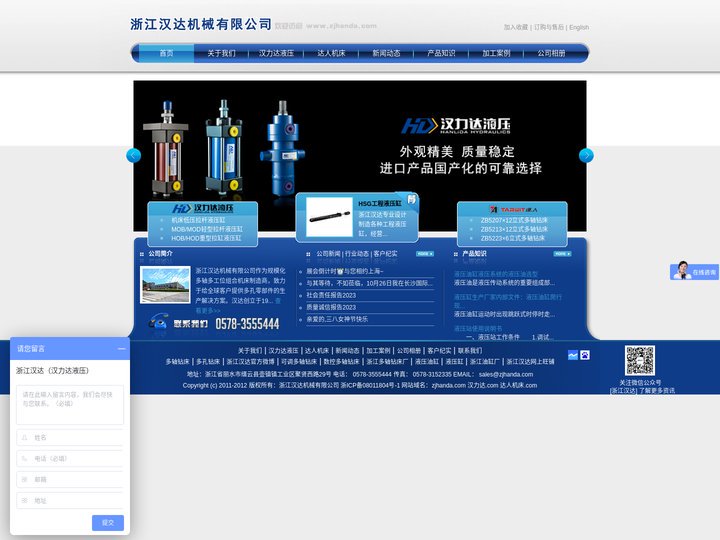Switch to the 公司新闻 news tab

[328, 253]
